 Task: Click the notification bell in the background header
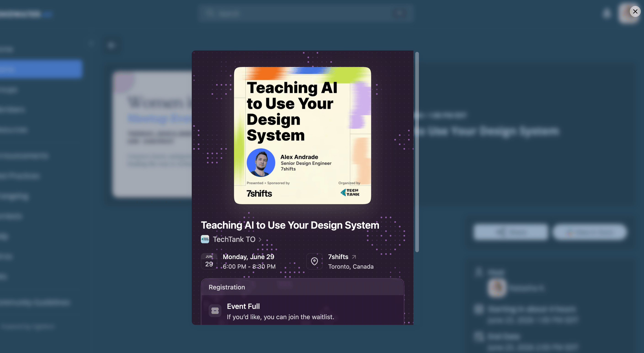coord(607,13)
